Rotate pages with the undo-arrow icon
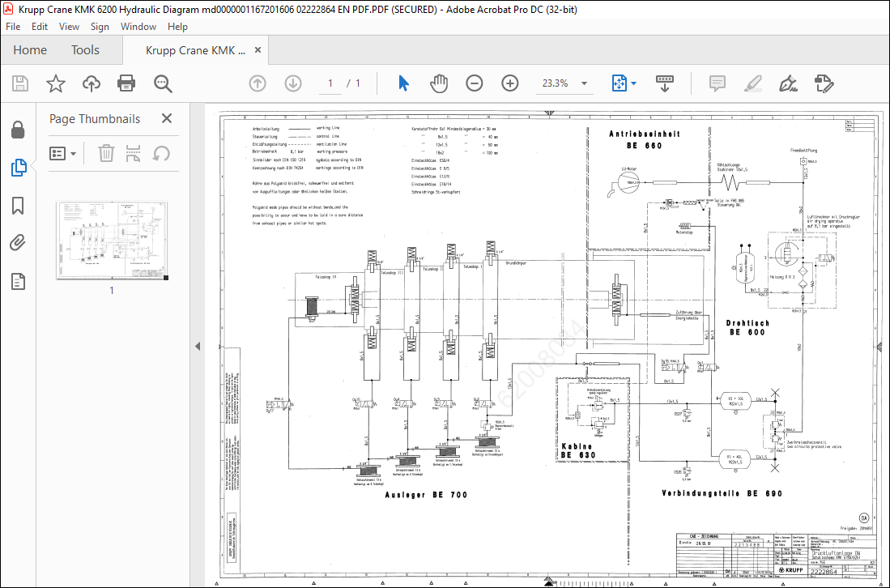Image resolution: width=890 pixels, height=588 pixels. click(x=161, y=153)
